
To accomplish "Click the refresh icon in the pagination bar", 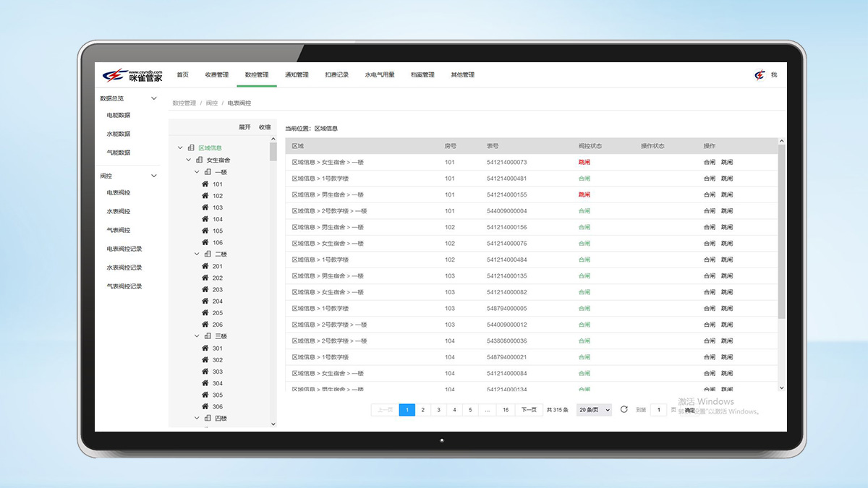I will click(x=624, y=410).
